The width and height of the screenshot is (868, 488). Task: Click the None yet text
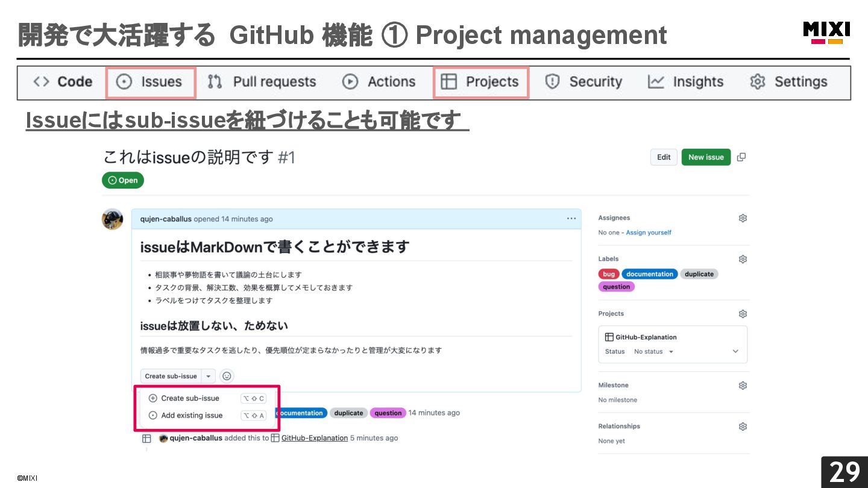tap(612, 441)
